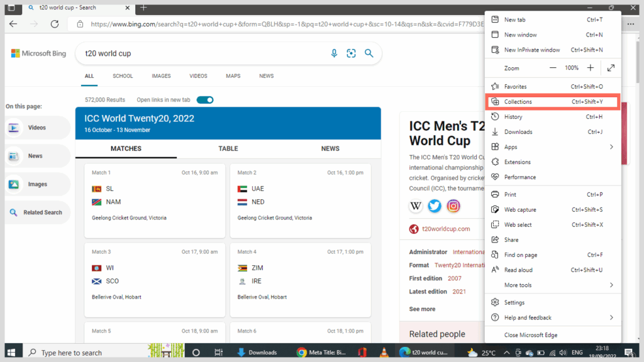This screenshot has height=362, width=644.
Task: Go back with the browser back arrow
Action: point(13,24)
